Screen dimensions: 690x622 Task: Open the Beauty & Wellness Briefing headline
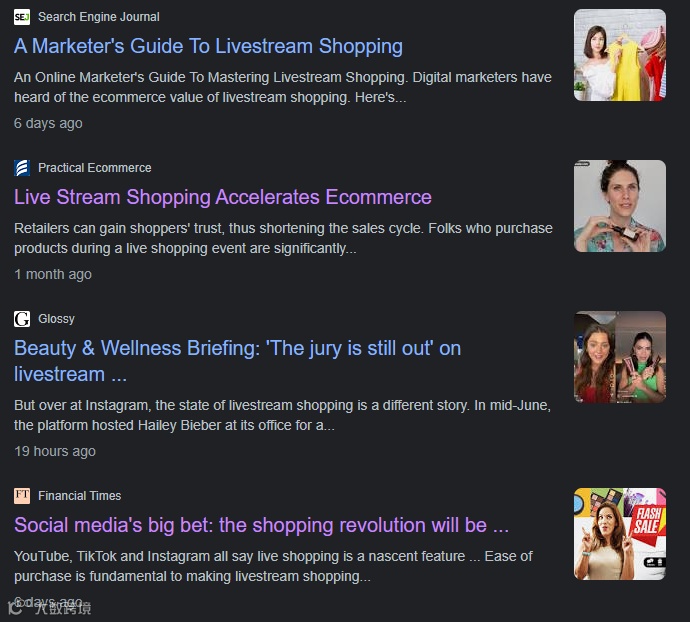[237, 361]
